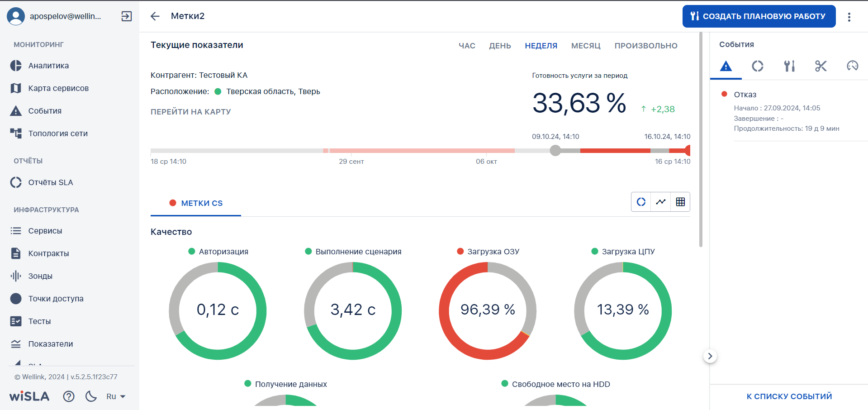Screen dimensions: 868x410
Task: Show SLA events circular icon tab
Action: (758, 66)
